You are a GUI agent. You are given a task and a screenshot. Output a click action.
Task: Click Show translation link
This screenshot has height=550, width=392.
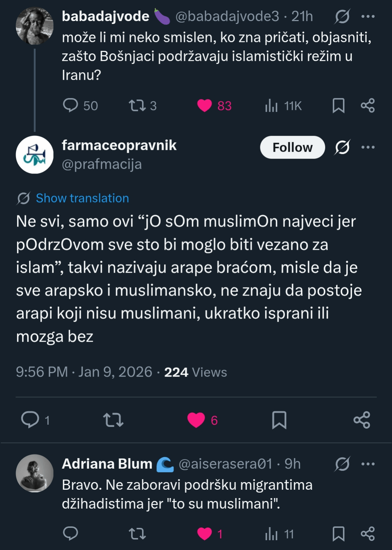82,198
